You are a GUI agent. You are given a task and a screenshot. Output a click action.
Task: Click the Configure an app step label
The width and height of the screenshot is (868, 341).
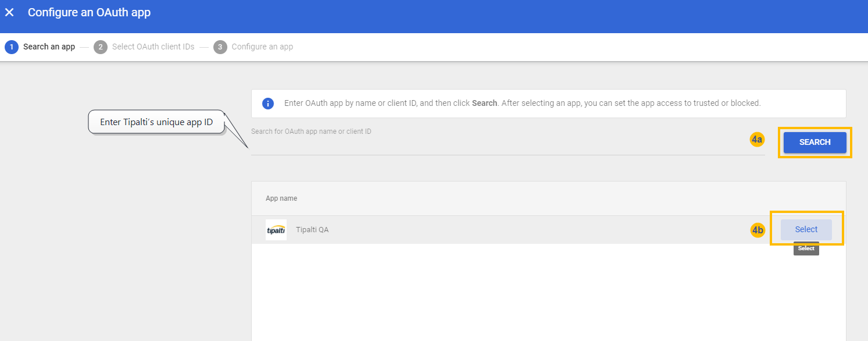click(x=262, y=47)
